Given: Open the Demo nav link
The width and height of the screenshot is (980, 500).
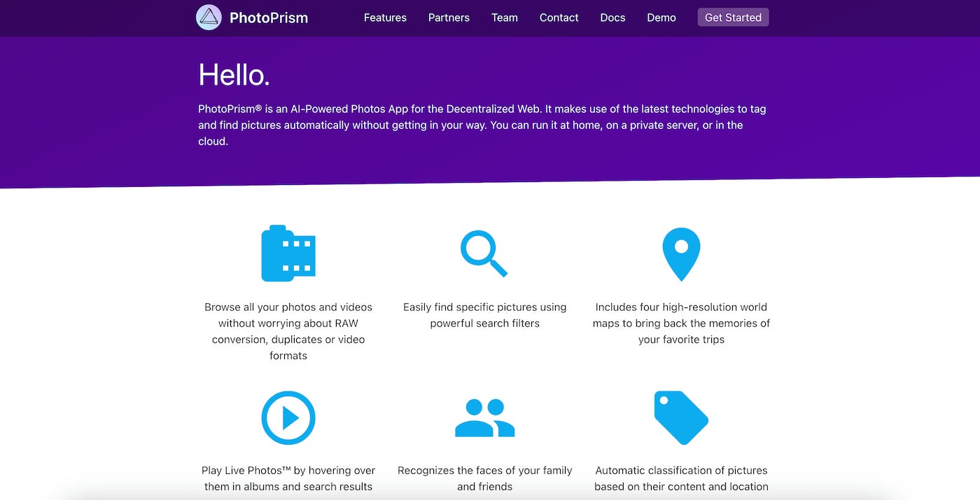Looking at the screenshot, I should pyautogui.click(x=661, y=18).
